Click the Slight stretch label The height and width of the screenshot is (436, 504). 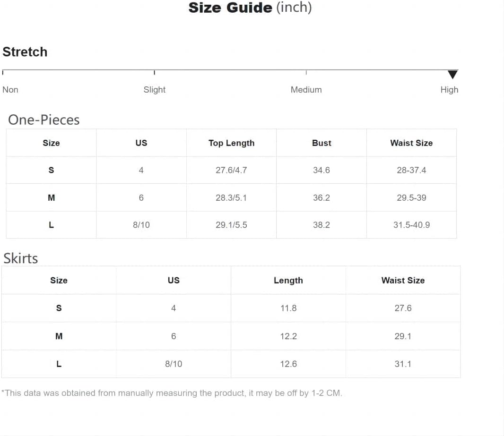[154, 90]
